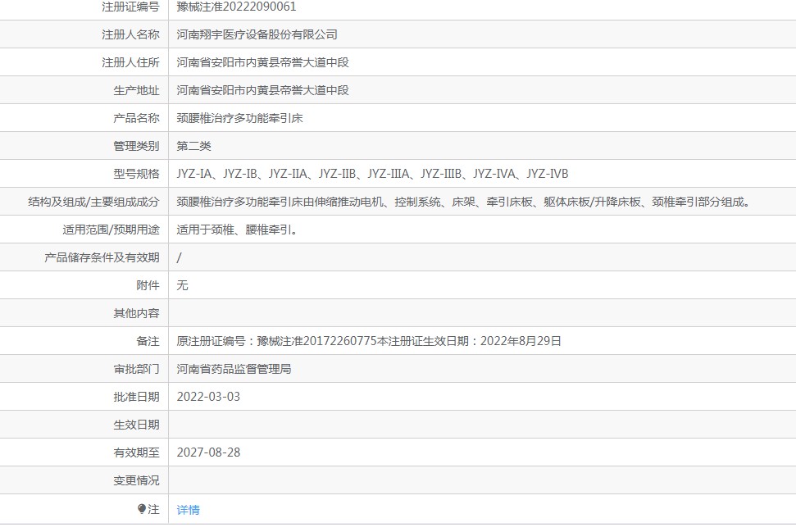Viewport: 796px width, 532px height.
Task: Select registration number 豫械注准20222090061
Action: [236, 7]
